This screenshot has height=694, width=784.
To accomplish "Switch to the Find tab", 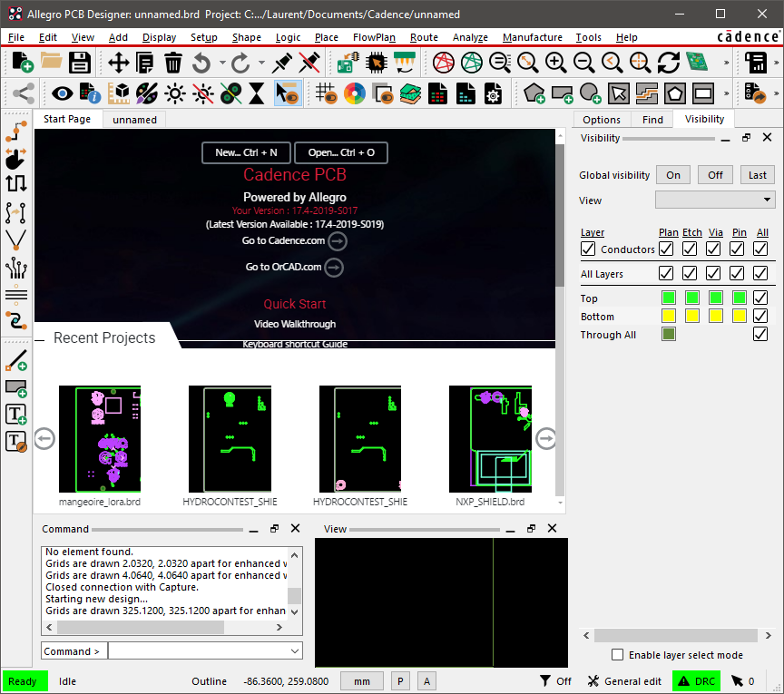I will coord(652,120).
